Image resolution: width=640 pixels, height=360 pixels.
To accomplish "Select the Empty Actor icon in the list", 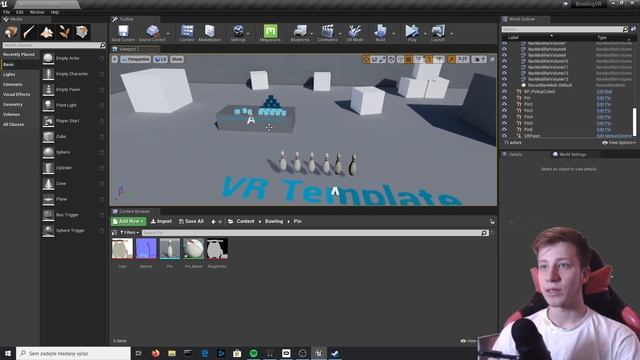I will tap(48, 58).
